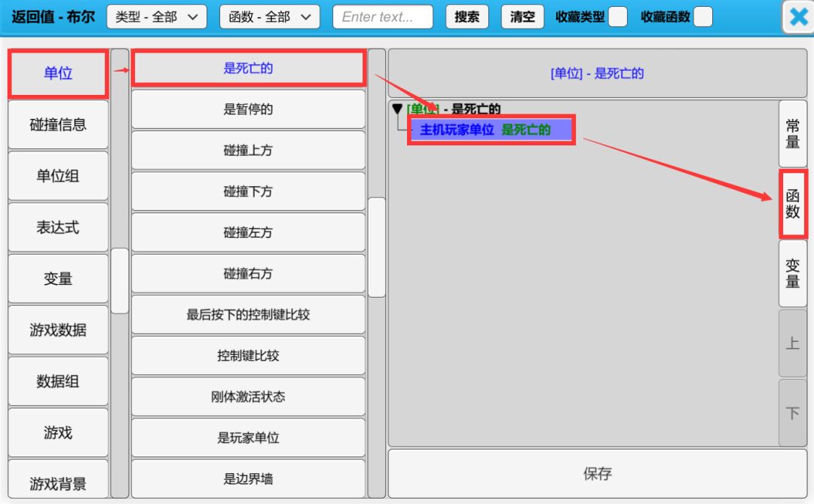Close the dialog with the X icon
Image resolution: width=814 pixels, height=504 pixels.
pyautogui.click(x=797, y=17)
